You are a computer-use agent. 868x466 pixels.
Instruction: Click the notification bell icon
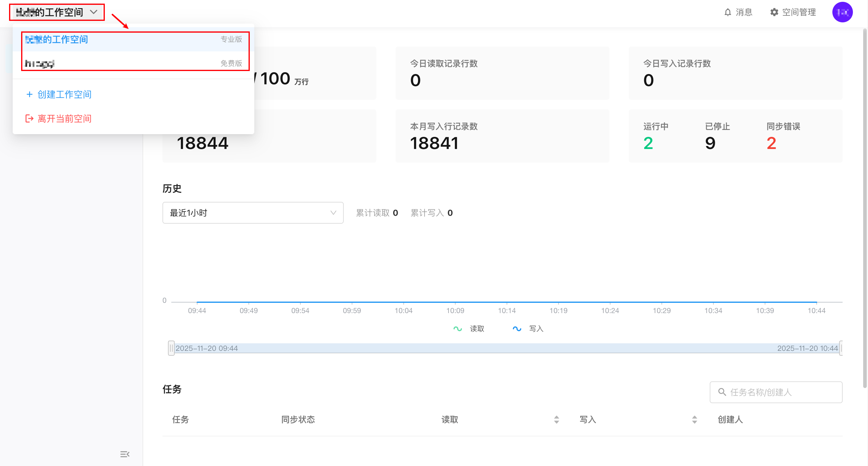(728, 12)
